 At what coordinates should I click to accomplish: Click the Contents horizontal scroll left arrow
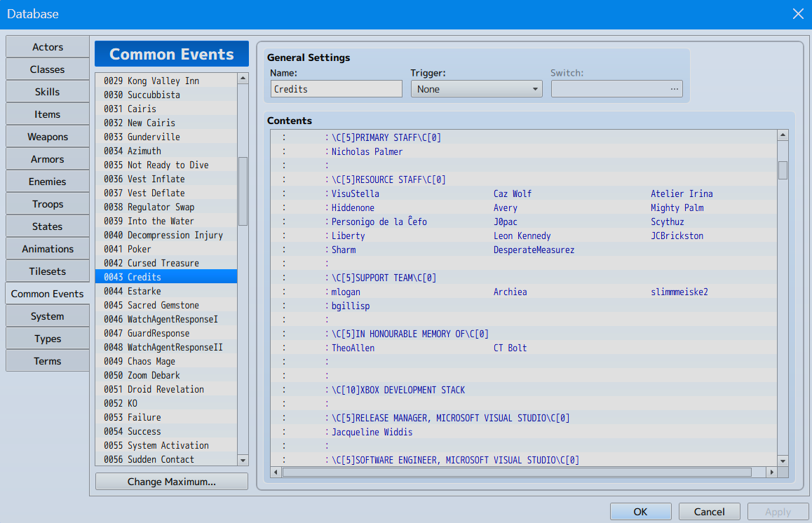click(276, 473)
